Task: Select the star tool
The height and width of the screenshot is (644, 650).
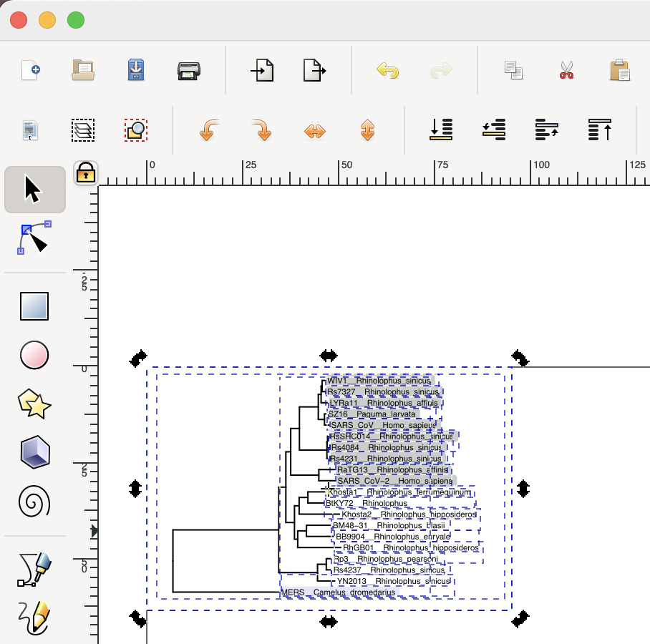Action: click(34, 403)
